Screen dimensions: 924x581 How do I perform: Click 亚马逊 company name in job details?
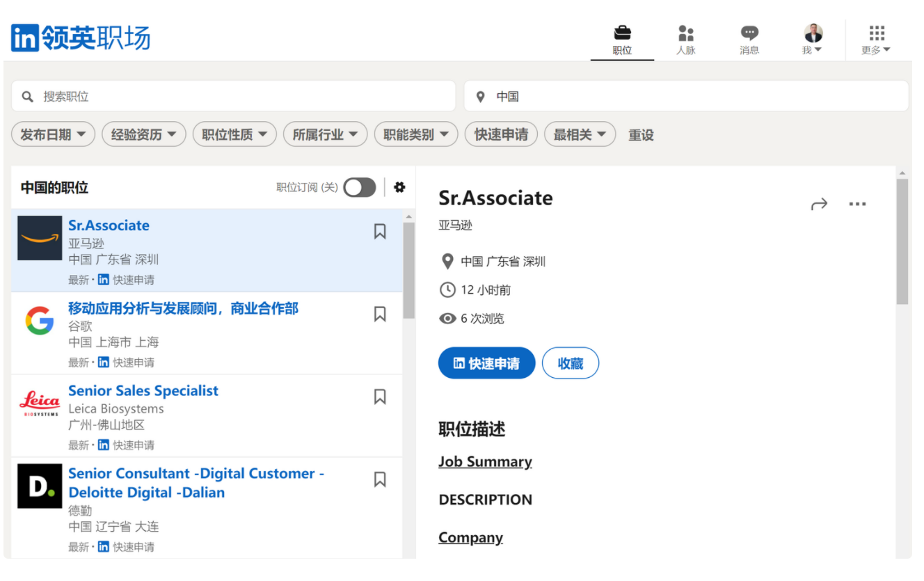456,225
